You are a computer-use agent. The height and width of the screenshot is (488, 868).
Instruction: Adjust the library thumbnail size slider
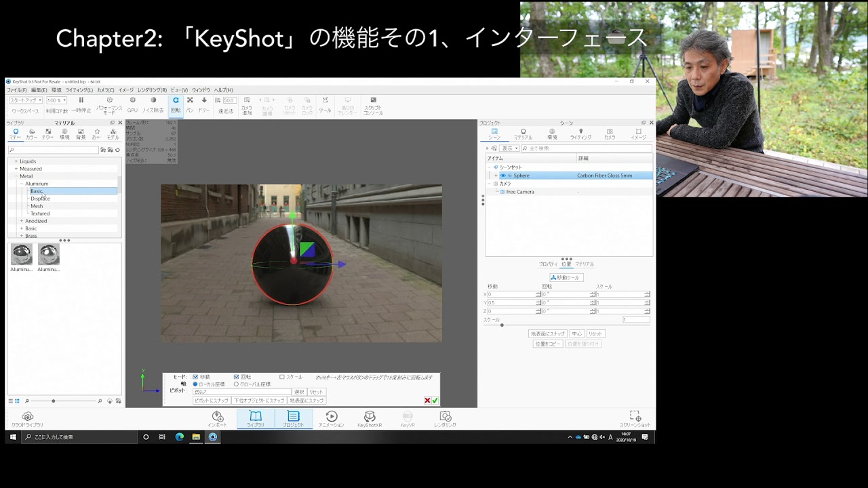click(x=54, y=401)
